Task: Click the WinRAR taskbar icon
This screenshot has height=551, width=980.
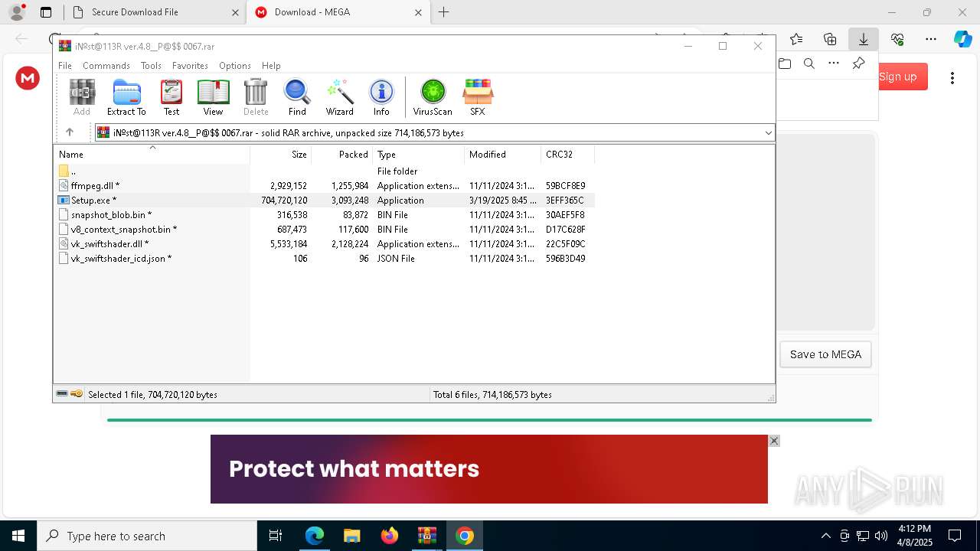Action: 427,536
